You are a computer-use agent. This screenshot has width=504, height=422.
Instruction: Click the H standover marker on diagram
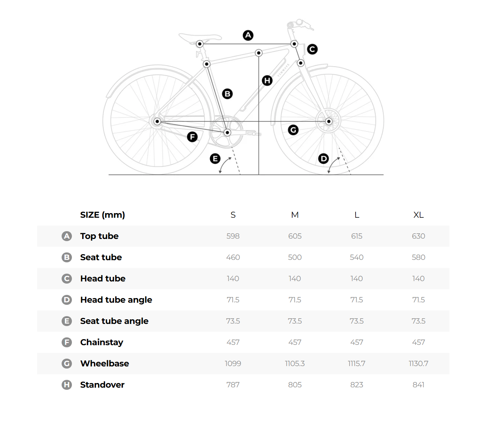[x=267, y=81]
